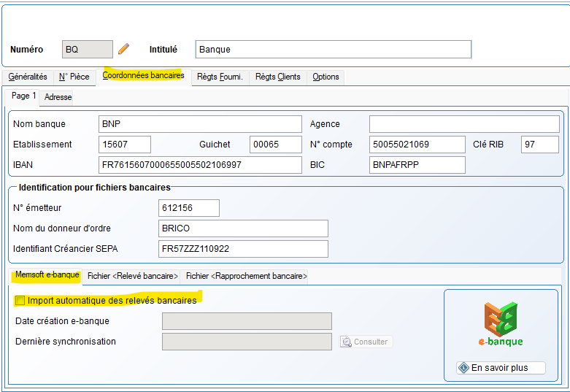This screenshot has width=570, height=392.
Task: Open the Options tab
Action: tap(326, 77)
